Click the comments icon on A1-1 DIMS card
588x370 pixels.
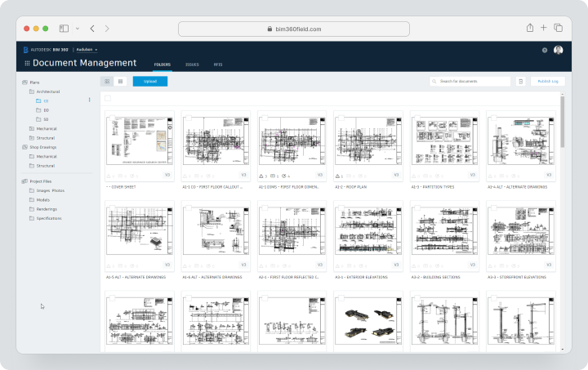click(273, 176)
